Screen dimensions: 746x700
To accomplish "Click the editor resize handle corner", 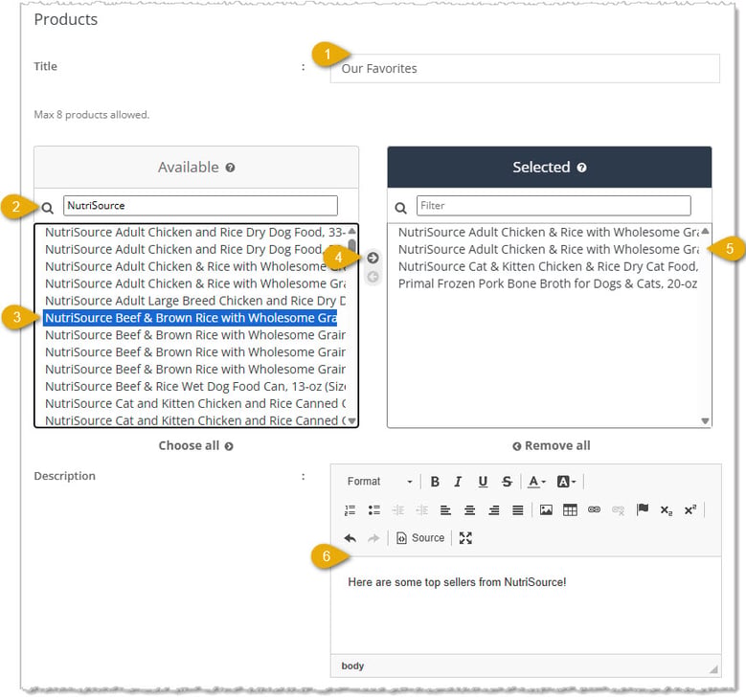I will [713, 669].
